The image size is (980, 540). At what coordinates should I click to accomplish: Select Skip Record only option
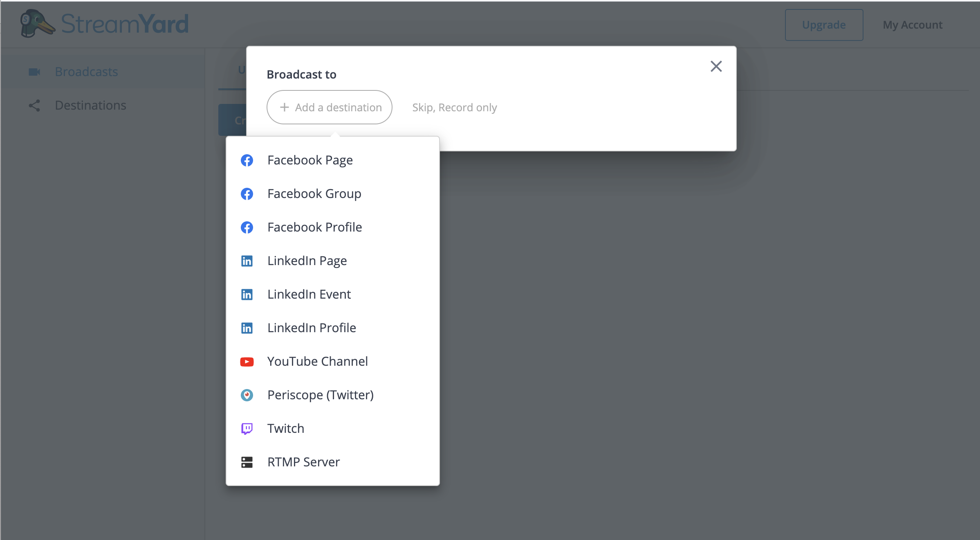[454, 107]
